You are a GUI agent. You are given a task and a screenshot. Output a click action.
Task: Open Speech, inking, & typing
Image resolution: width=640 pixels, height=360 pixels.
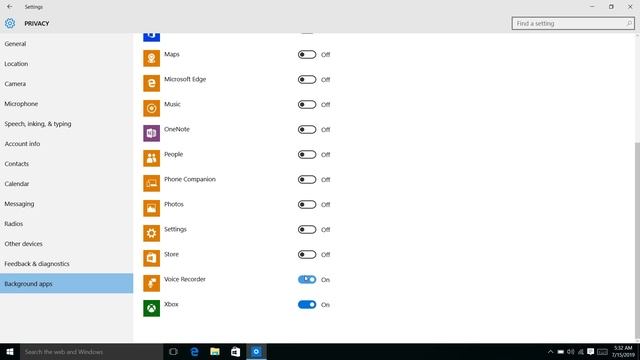tap(66, 124)
